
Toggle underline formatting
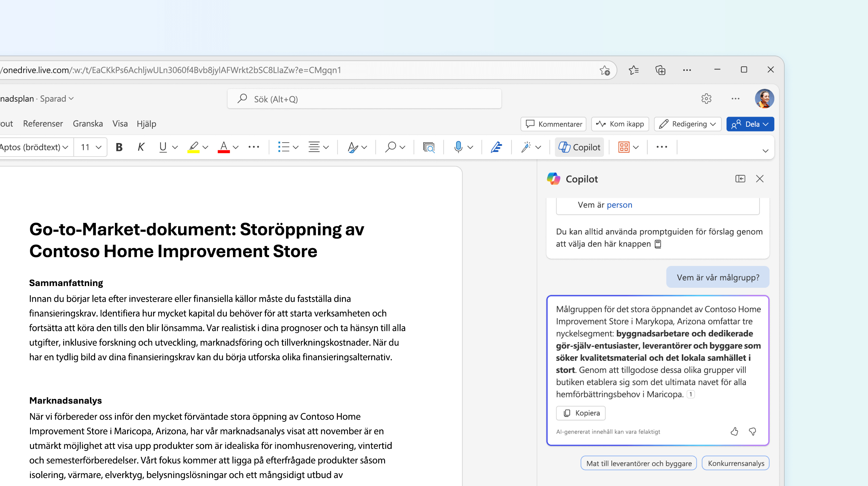click(x=163, y=147)
